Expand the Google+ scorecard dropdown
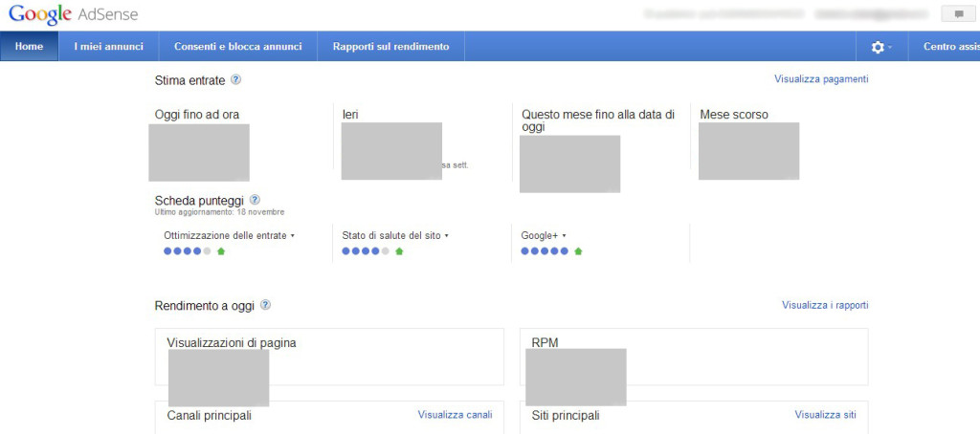This screenshot has width=980, height=434. [544, 235]
